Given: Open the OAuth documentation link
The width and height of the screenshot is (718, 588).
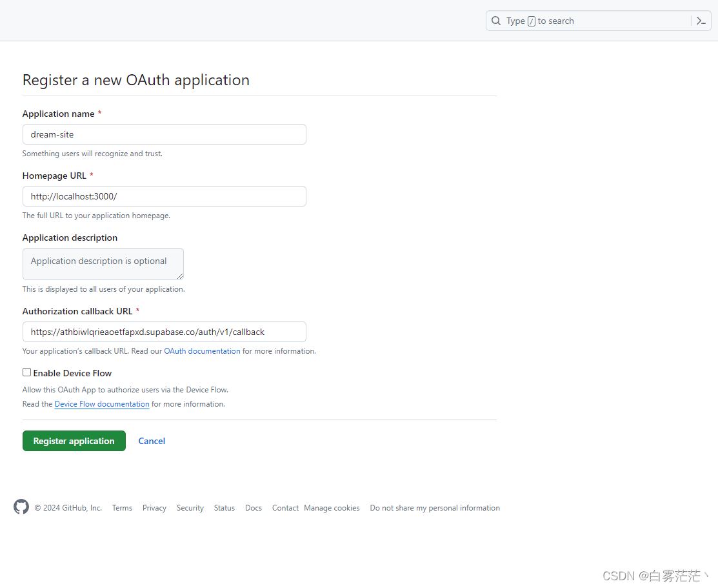Looking at the screenshot, I should coord(201,350).
